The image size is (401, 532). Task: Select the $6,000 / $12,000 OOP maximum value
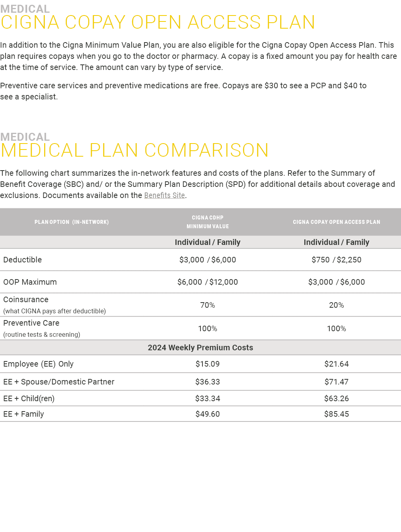(x=208, y=282)
